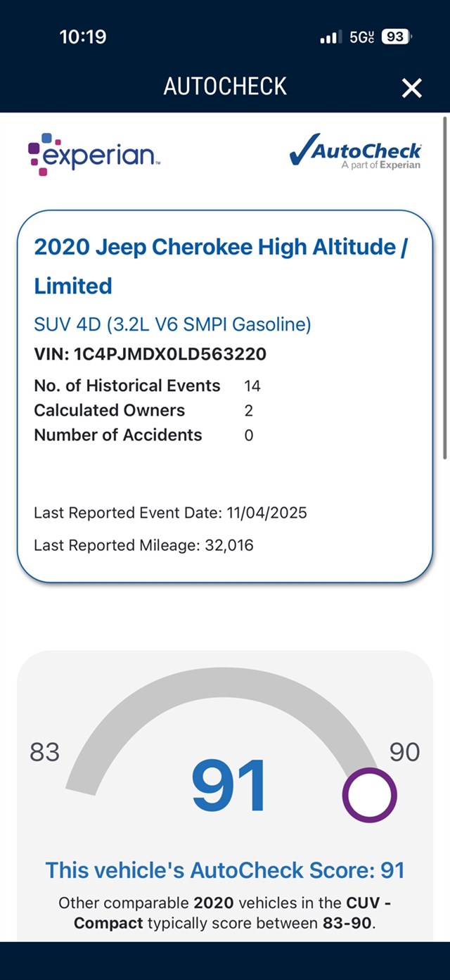The height and width of the screenshot is (980, 450).
Task: Tap the large blue 91 score number
Action: (x=229, y=784)
